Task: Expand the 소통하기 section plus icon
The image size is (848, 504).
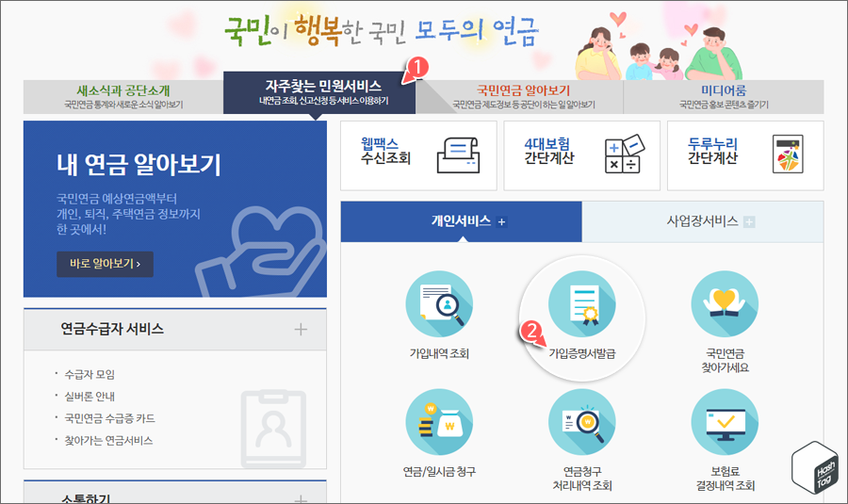Action: [301, 499]
